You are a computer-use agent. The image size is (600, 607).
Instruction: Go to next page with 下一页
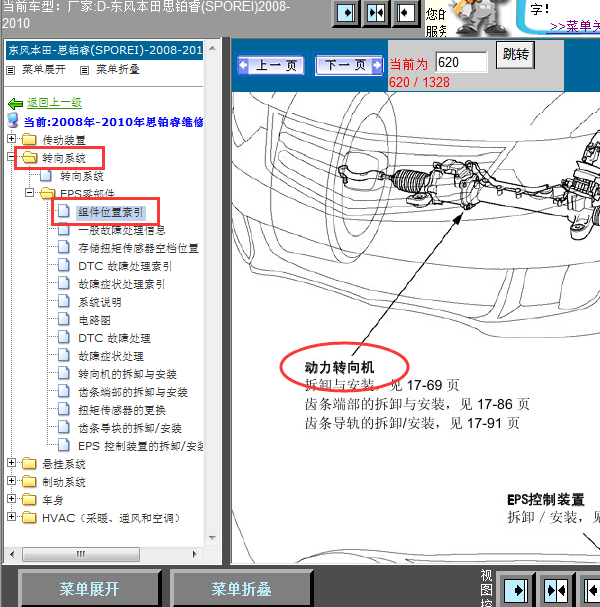pyautogui.click(x=349, y=65)
